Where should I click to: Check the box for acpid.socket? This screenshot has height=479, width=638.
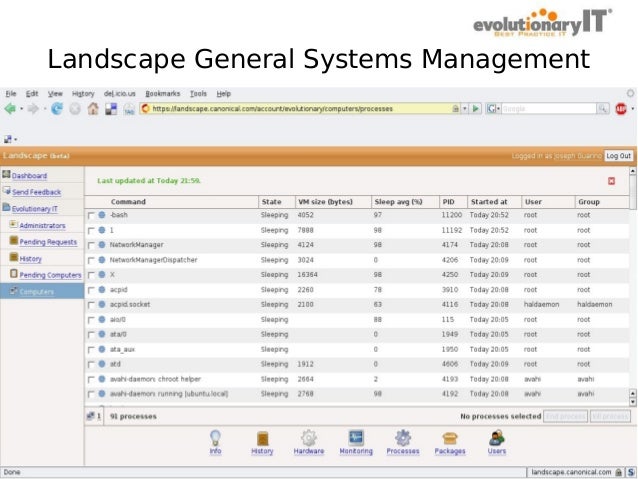point(91,305)
